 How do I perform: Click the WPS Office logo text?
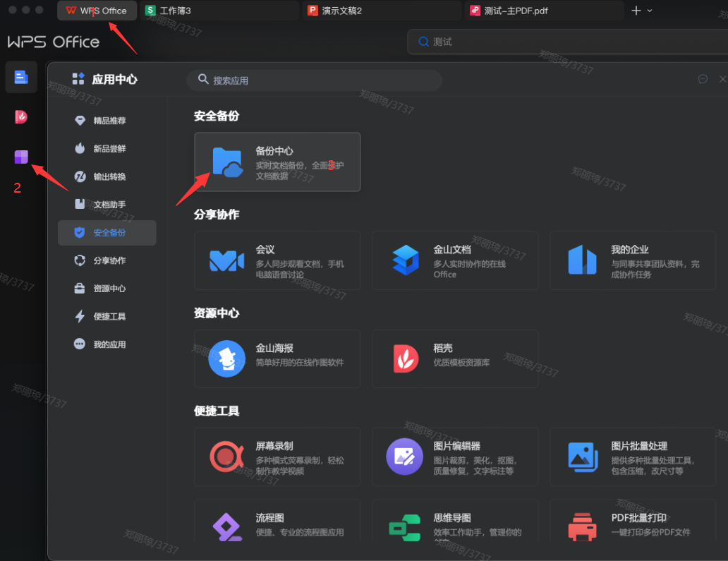pyautogui.click(x=54, y=42)
